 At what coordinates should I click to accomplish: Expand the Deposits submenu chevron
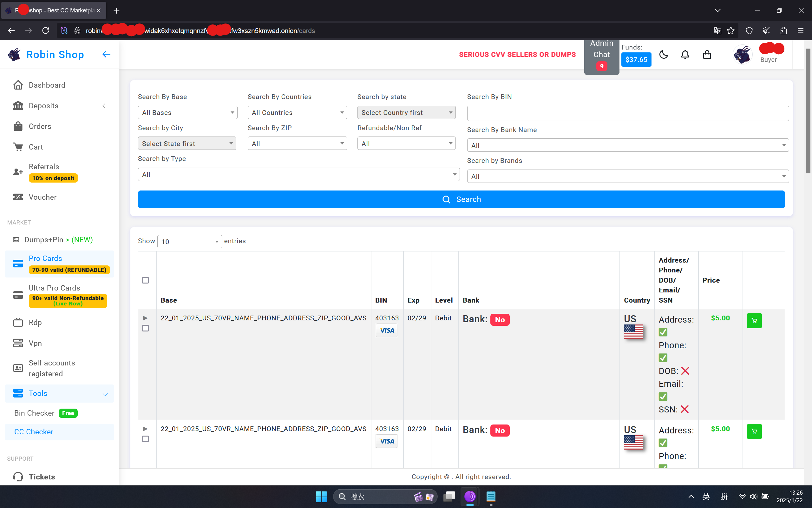[x=104, y=106]
